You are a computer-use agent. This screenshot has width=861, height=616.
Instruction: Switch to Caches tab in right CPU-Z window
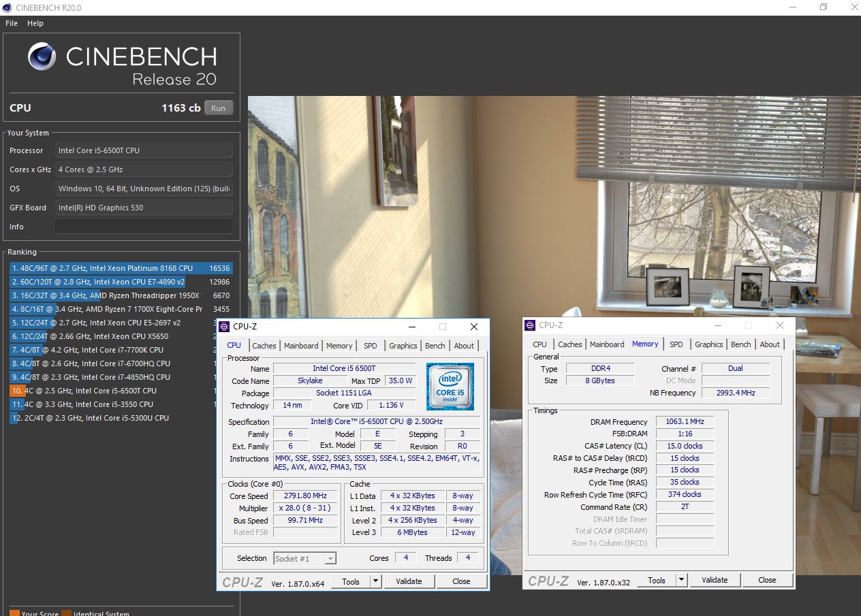click(x=570, y=344)
